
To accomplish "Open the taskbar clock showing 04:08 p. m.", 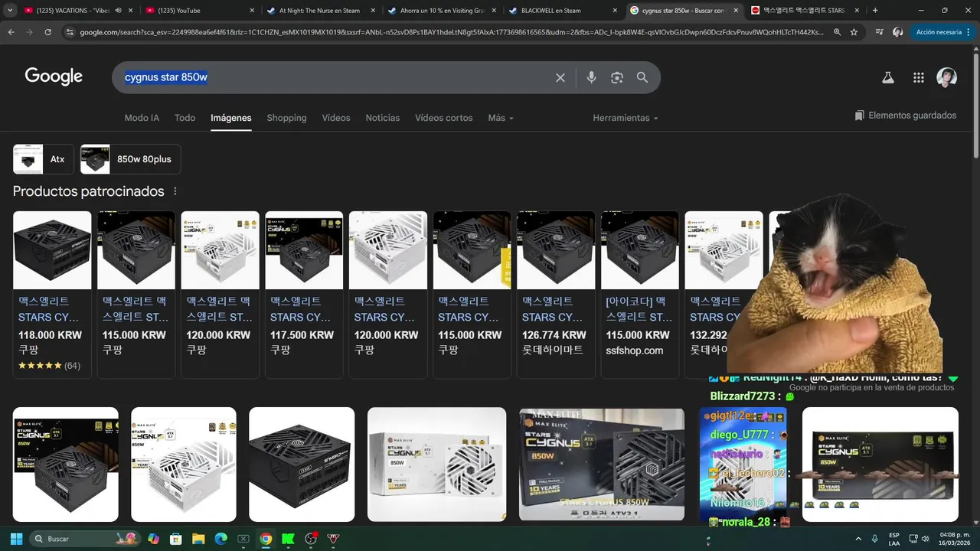I will pos(954,539).
